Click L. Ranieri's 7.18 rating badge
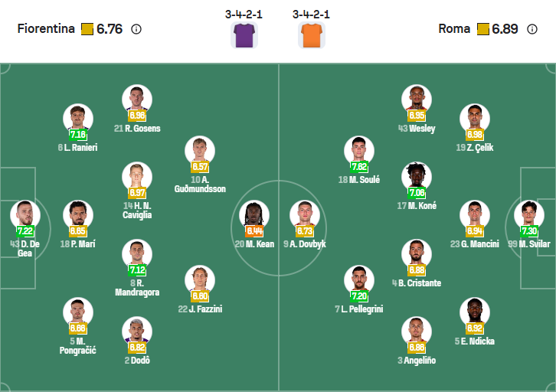This screenshot has height=392, width=556. (x=78, y=135)
